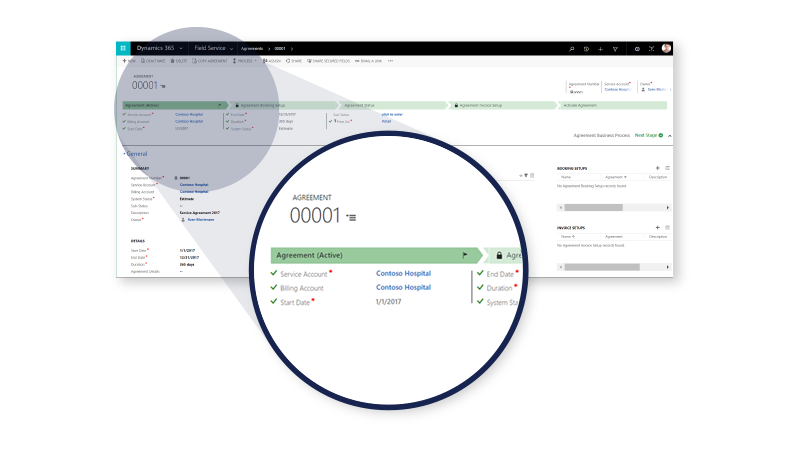Open the user profile avatar
The image size is (800, 450).
(666, 48)
